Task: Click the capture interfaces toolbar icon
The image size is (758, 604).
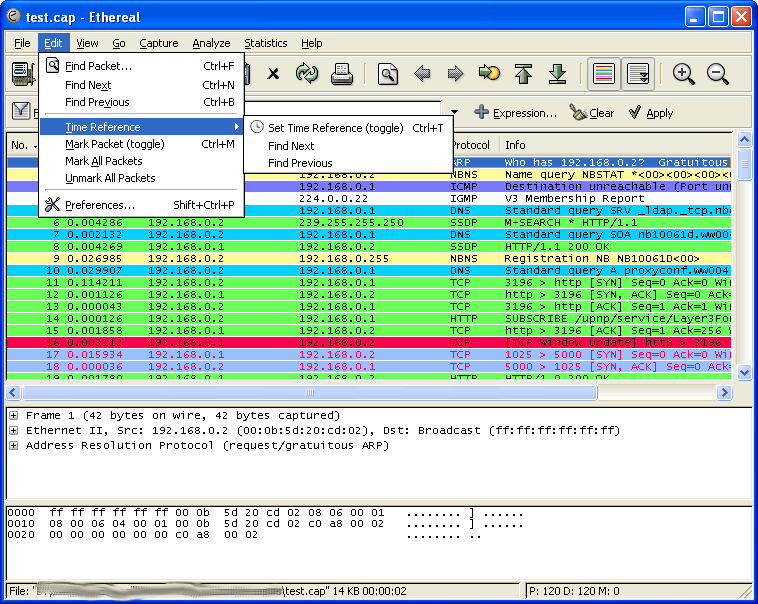Action: (x=23, y=74)
